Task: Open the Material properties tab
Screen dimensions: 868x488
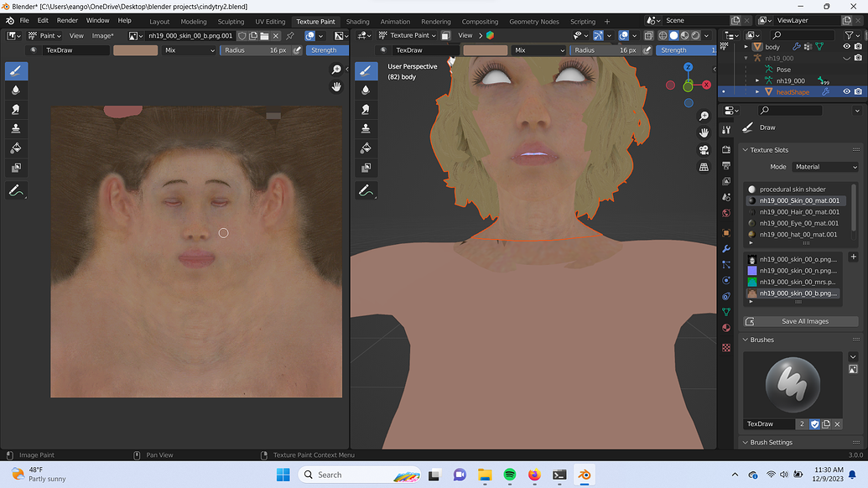Action: point(726,328)
